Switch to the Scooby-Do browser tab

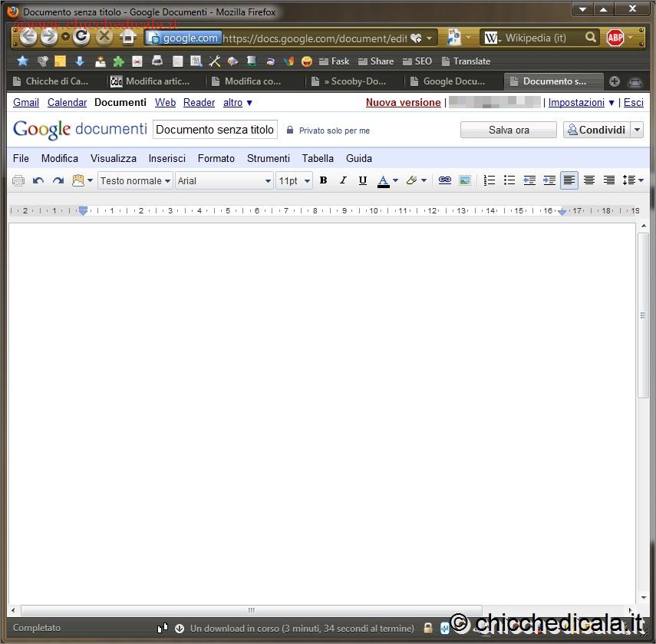tap(353, 81)
